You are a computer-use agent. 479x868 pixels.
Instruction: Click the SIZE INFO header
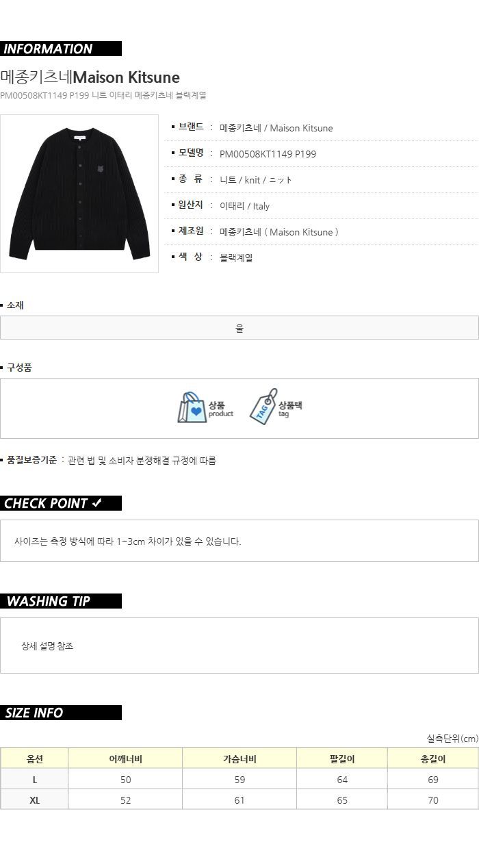61,713
